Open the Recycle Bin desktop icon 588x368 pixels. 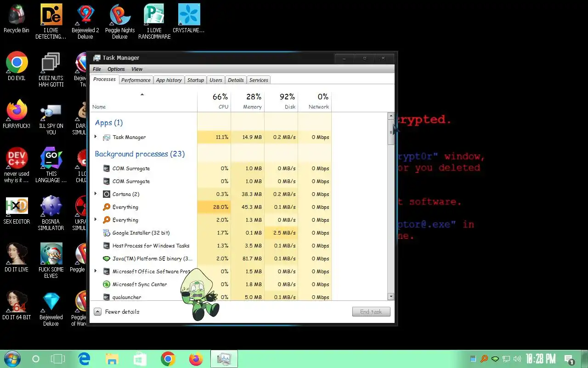[x=17, y=19]
